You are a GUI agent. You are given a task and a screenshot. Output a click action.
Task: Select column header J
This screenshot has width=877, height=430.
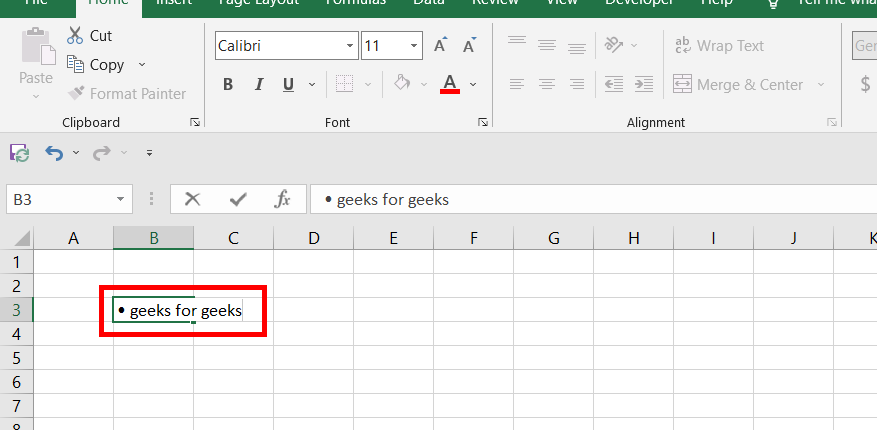pyautogui.click(x=794, y=239)
